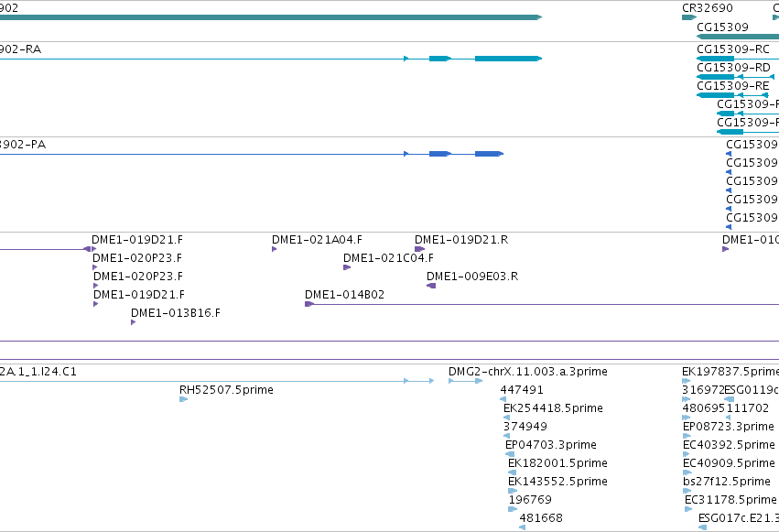Select bs27f12.5prime feature

726,482
